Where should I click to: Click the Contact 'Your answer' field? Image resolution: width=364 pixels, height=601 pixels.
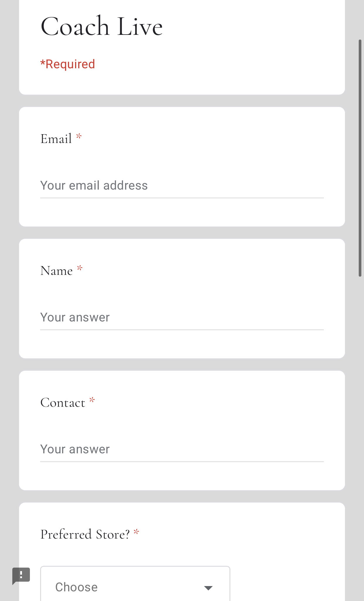point(182,449)
